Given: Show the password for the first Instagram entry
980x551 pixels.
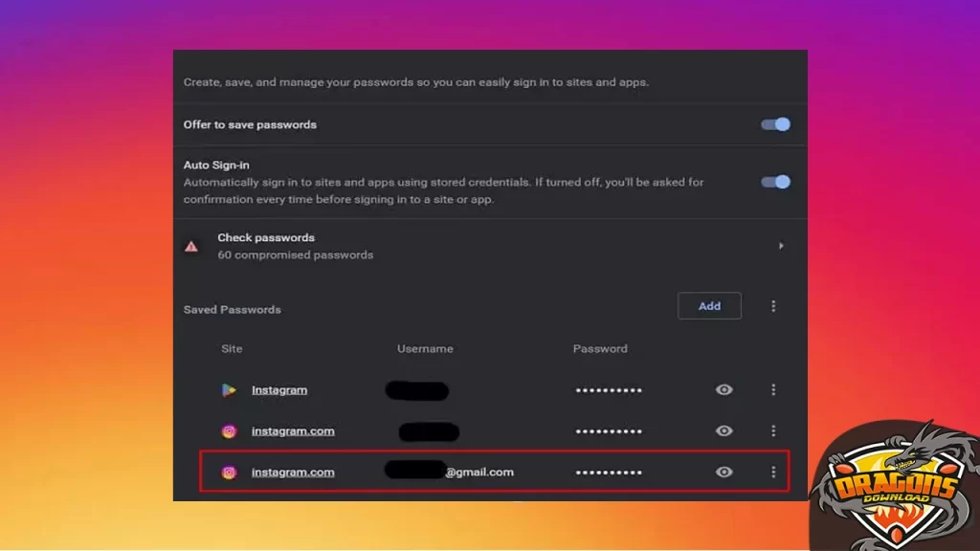Looking at the screenshot, I should coord(724,389).
